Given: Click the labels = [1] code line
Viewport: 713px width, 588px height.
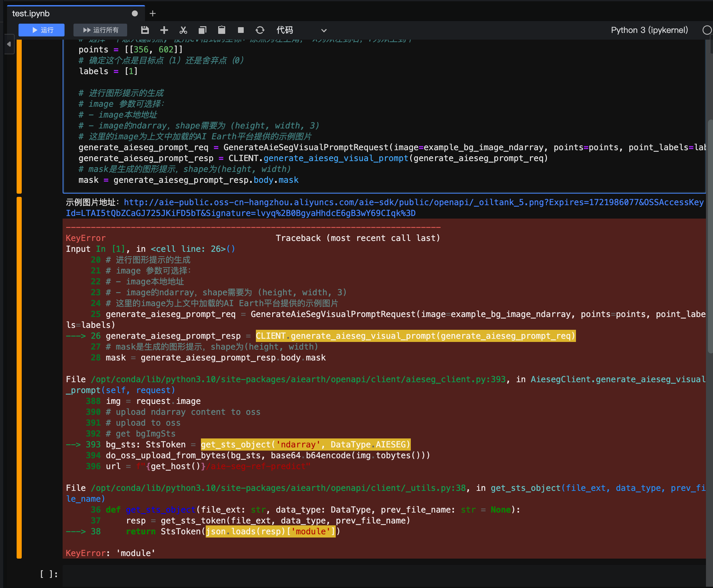Looking at the screenshot, I should pyautogui.click(x=108, y=72).
